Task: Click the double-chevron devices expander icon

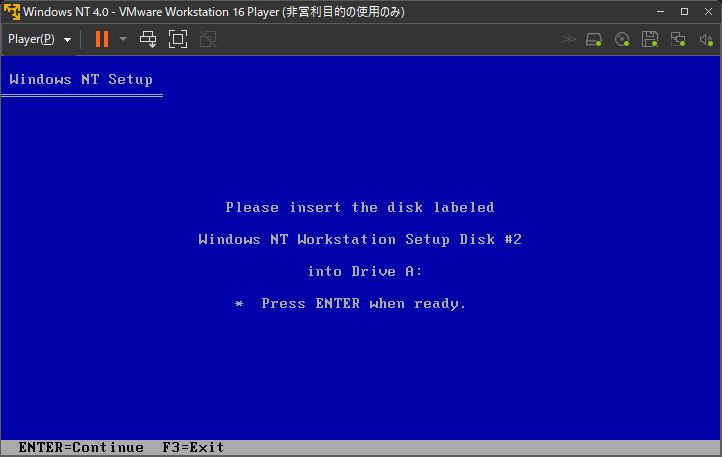Action: click(569, 39)
